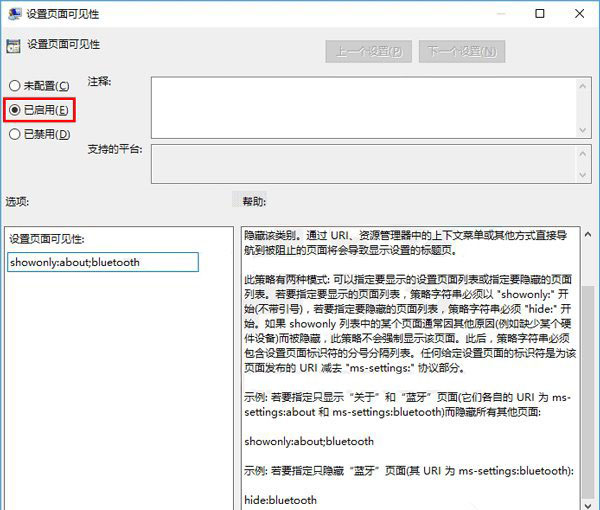This screenshot has width=600, height=510.
Task: Click inside the 注释 comment text area
Action: click(364, 103)
